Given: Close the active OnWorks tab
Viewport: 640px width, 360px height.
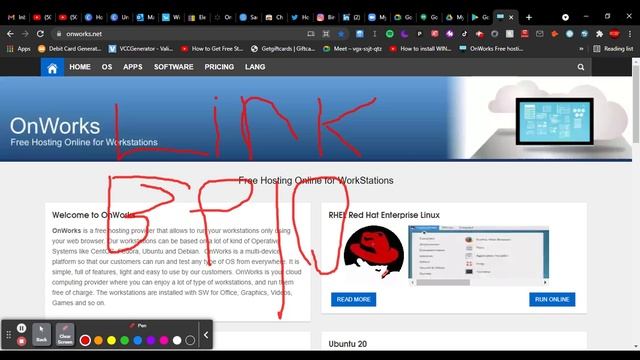Looking at the screenshot, I should (511, 17).
